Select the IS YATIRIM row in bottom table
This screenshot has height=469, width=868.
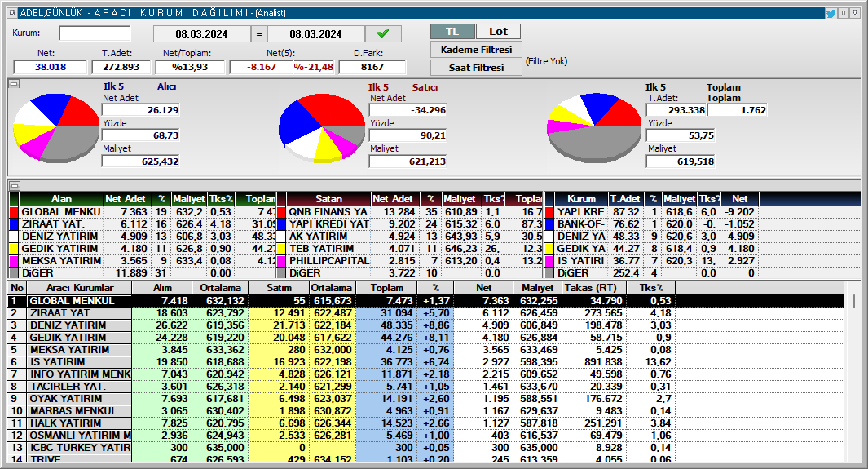click(425, 361)
